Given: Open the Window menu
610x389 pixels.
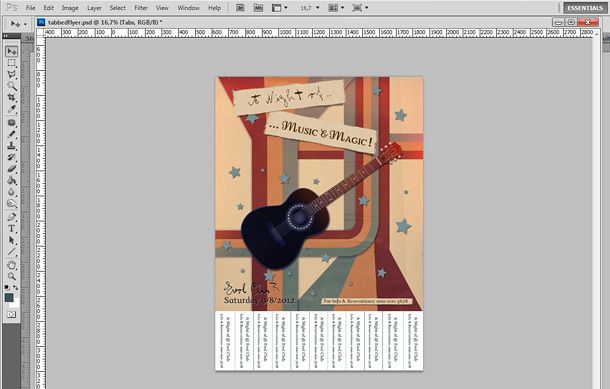Looking at the screenshot, I should click(x=188, y=8).
